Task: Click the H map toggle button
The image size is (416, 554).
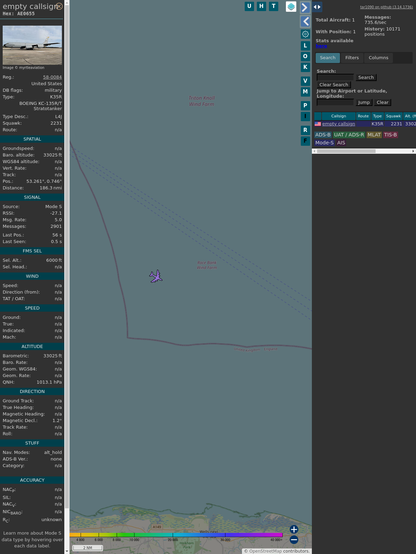Action: (x=261, y=6)
